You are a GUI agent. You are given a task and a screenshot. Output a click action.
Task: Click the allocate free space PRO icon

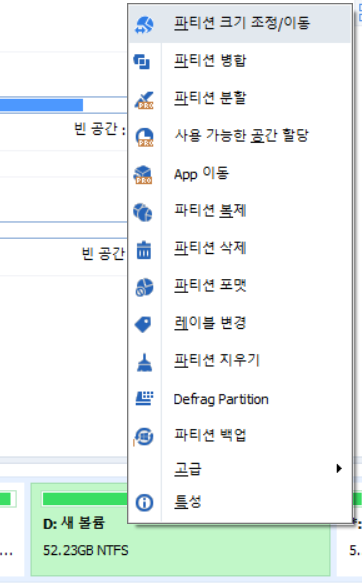coord(144,137)
